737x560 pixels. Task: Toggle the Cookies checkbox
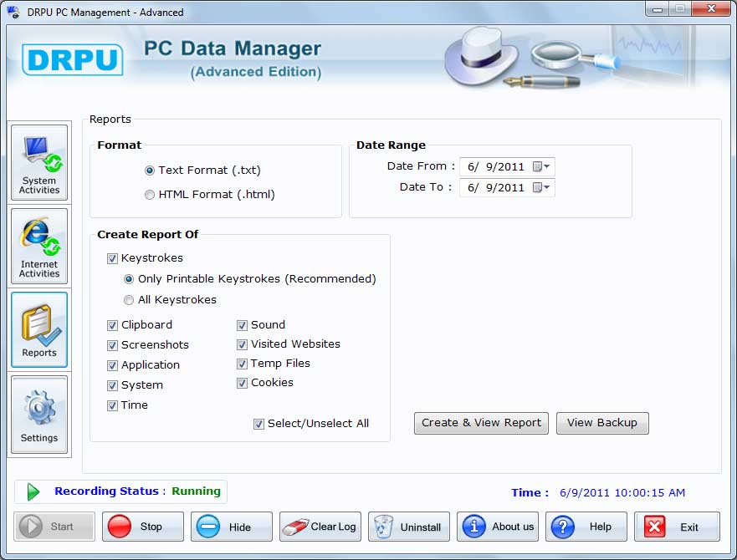(x=242, y=383)
